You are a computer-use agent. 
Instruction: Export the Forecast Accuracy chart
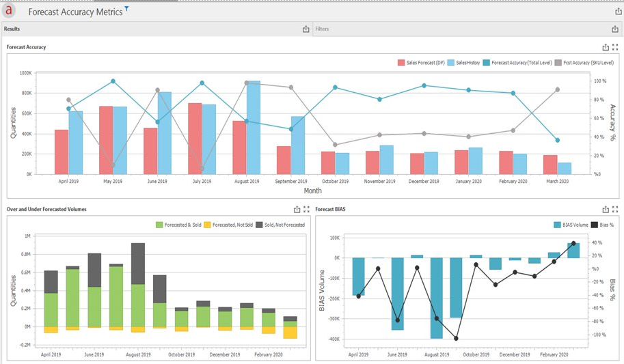click(606, 47)
